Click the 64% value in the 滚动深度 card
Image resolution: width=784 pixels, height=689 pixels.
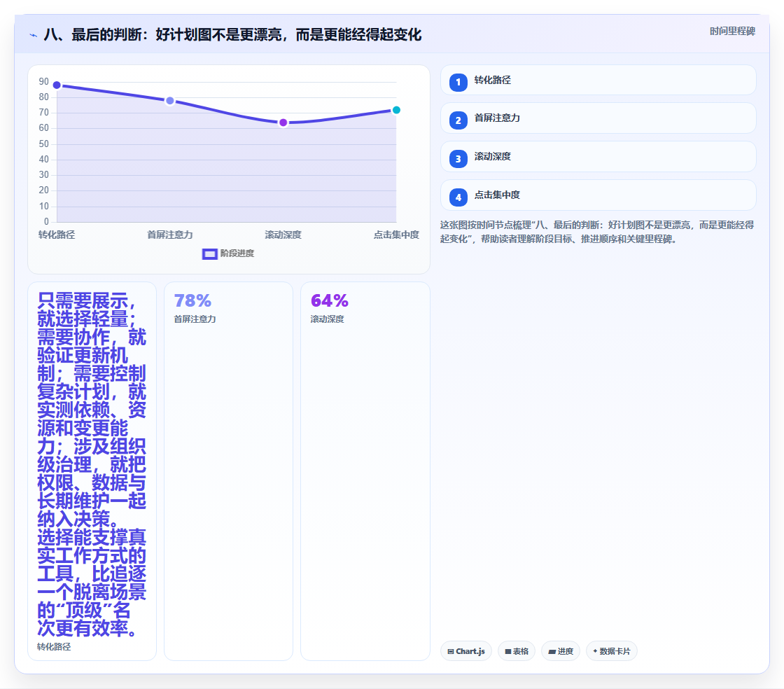click(x=330, y=300)
